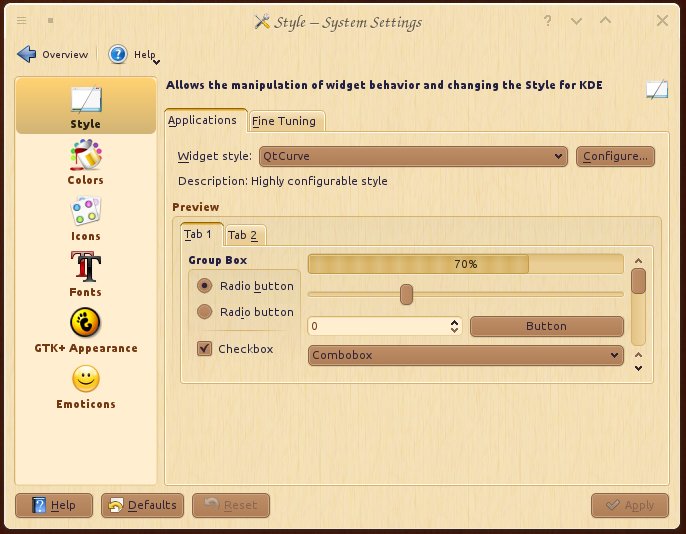Screen dimensions: 686x534
Task: Click the 'Widget style:' label
Action: [x=214, y=156]
